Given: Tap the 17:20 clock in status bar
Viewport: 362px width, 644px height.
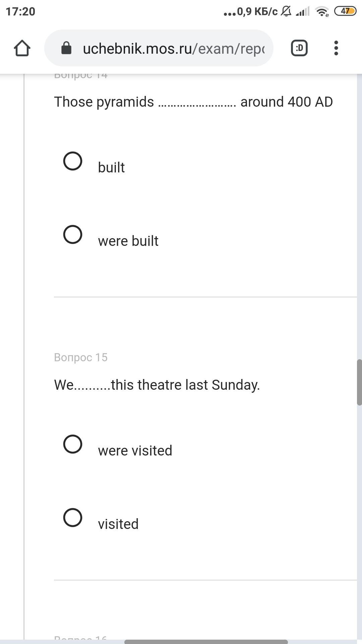Looking at the screenshot, I should [20, 11].
